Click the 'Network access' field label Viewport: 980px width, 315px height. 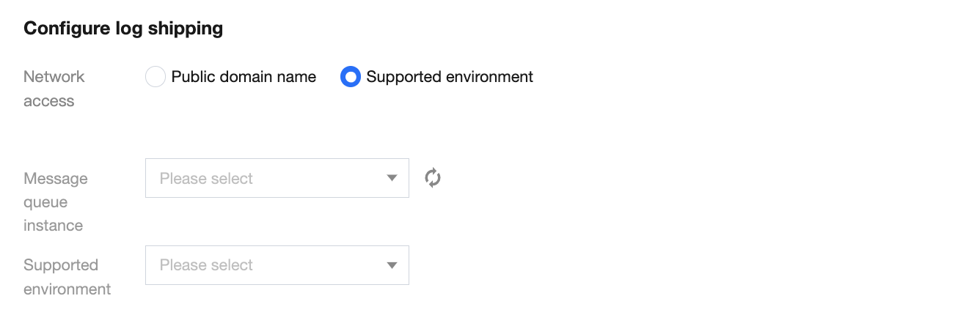[x=54, y=89]
